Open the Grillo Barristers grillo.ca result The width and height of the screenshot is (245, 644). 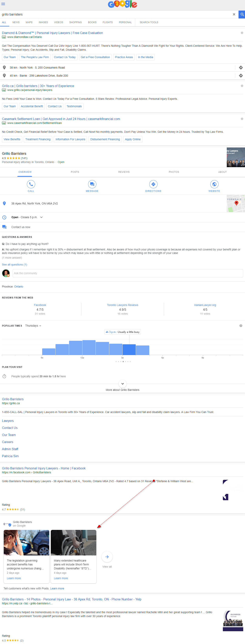click(13, 399)
